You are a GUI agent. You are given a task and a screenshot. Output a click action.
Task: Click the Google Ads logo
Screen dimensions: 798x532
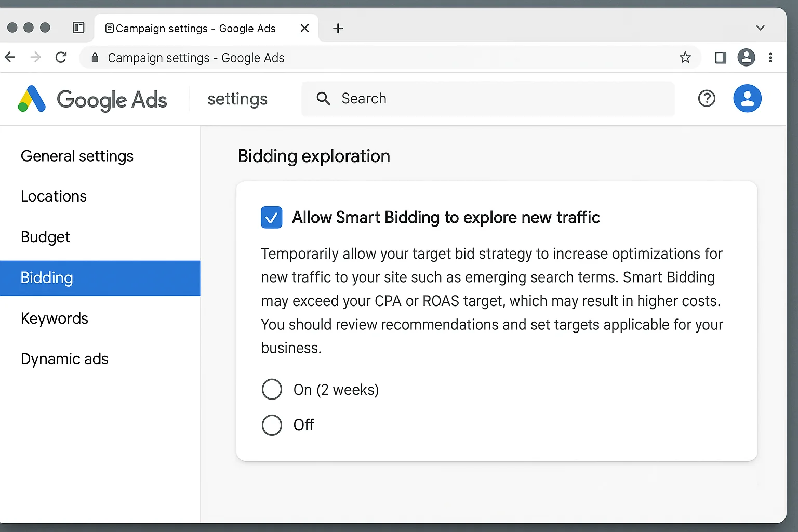pos(92,99)
